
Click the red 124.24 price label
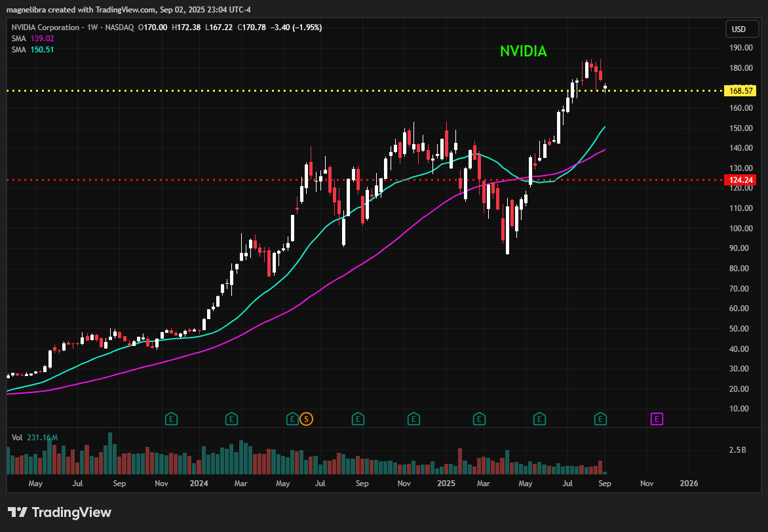pos(740,180)
